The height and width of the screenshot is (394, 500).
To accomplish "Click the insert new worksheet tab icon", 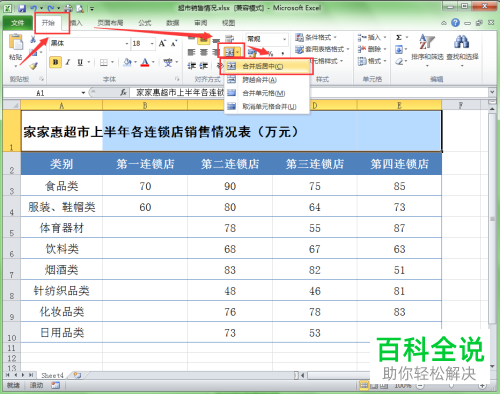I will 78,375.
